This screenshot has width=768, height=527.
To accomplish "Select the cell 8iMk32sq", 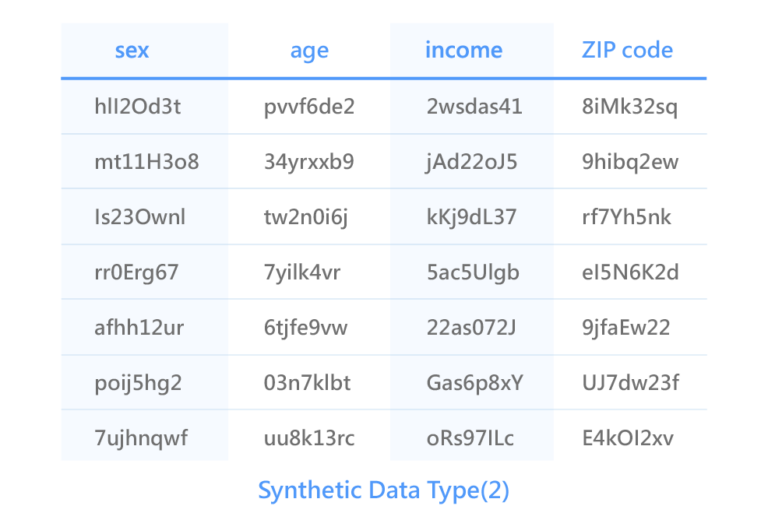I will click(629, 107).
